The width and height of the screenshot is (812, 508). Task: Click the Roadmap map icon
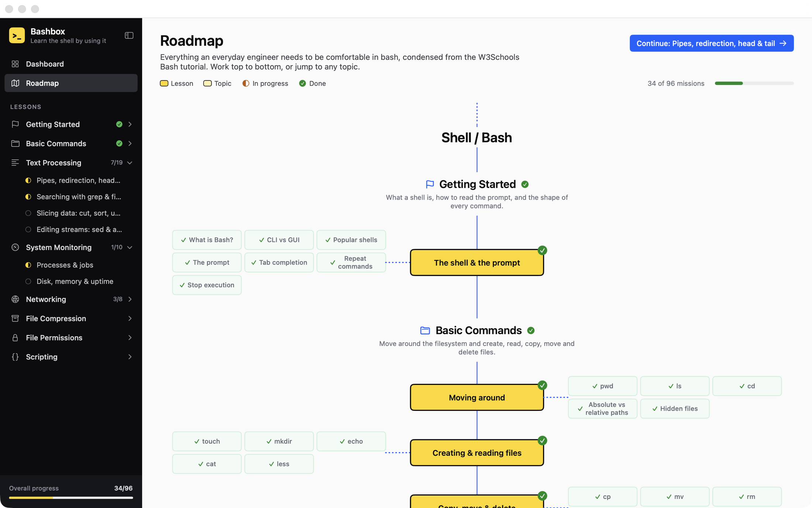pos(15,83)
